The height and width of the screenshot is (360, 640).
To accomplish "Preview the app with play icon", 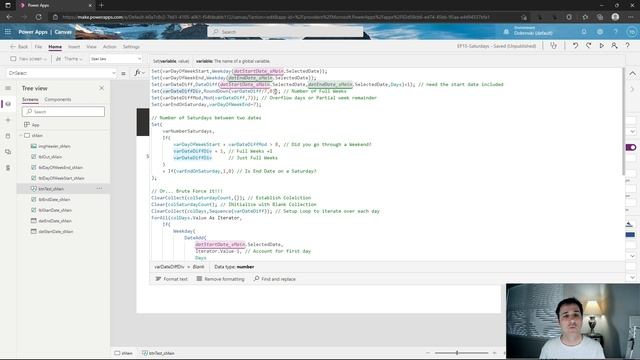I will (x=602, y=46).
